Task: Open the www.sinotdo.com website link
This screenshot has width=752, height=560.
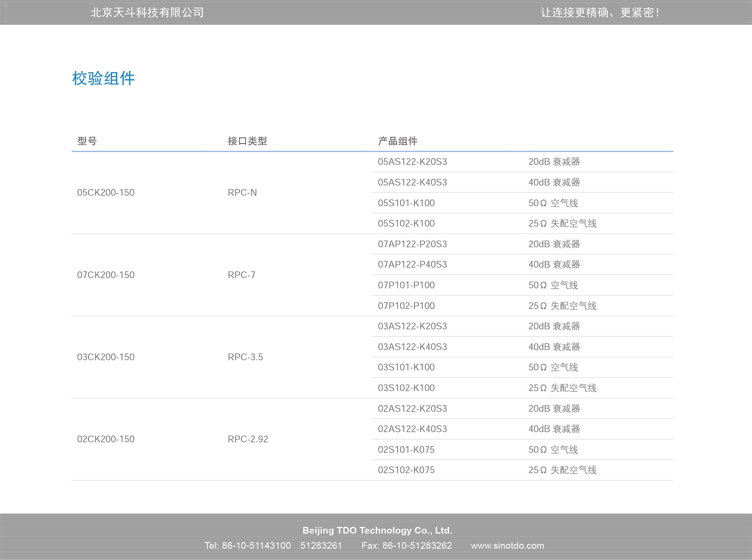Action: 507,545
